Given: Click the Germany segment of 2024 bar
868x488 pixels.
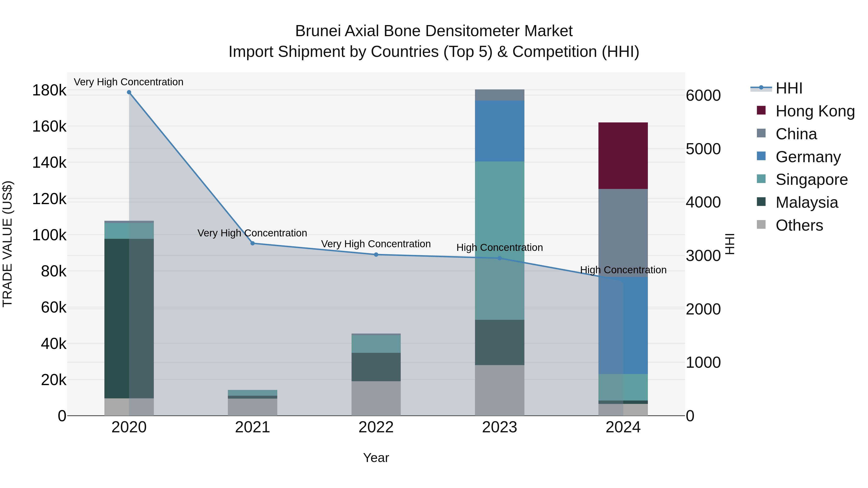Looking at the screenshot, I should [x=623, y=326].
